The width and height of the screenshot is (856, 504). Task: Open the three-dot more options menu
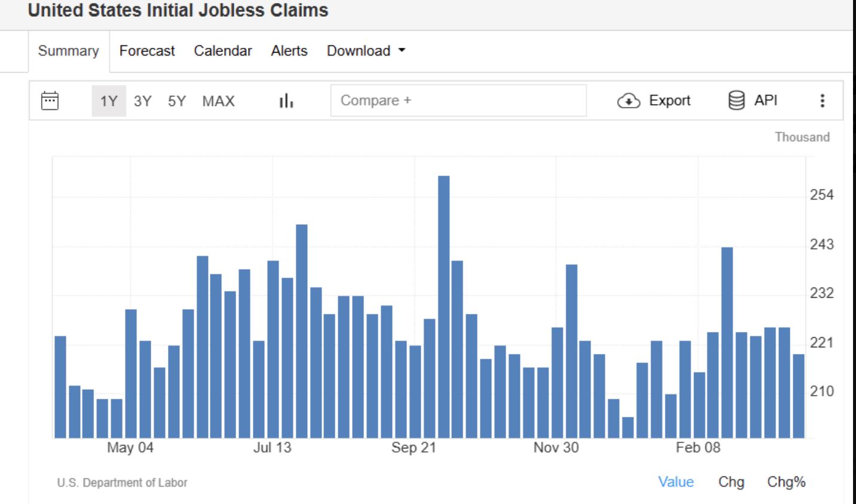click(823, 100)
